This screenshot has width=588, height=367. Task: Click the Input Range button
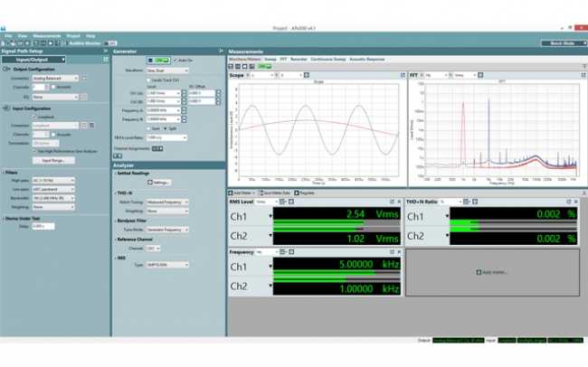(52, 159)
